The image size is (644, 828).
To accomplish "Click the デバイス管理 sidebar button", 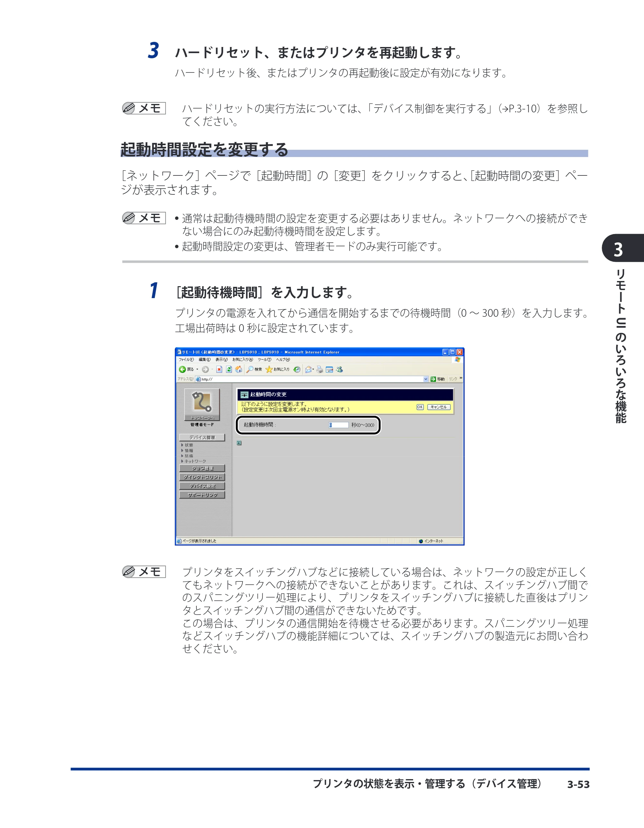I will [x=202, y=438].
